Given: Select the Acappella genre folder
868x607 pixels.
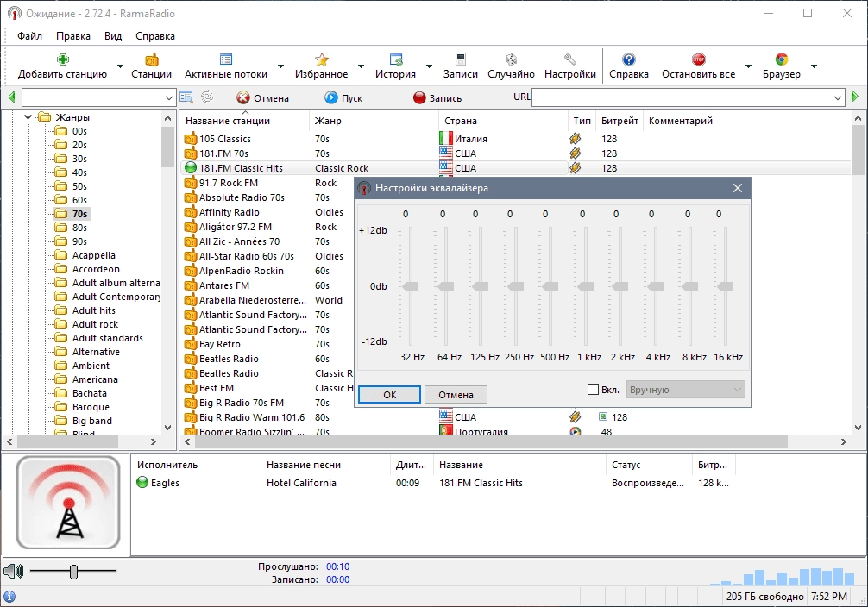Looking at the screenshot, I should click(85, 255).
